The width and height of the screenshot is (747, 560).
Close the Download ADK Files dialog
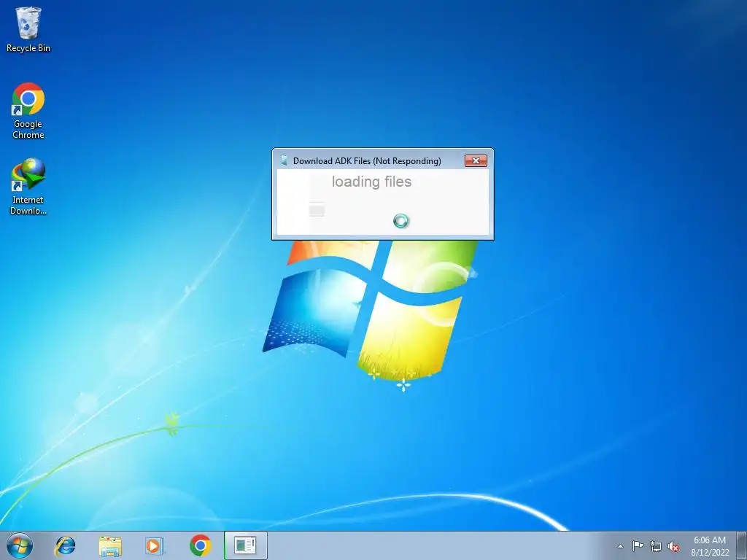[476, 161]
